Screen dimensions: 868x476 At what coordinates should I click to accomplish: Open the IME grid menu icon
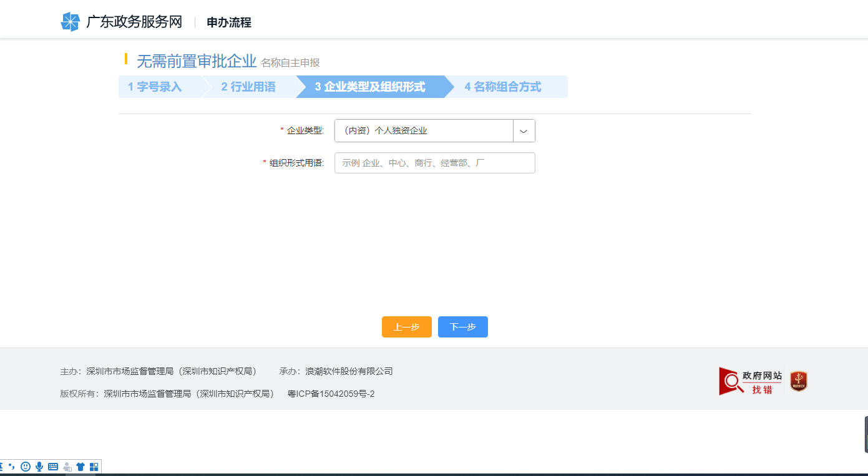[x=93, y=466]
